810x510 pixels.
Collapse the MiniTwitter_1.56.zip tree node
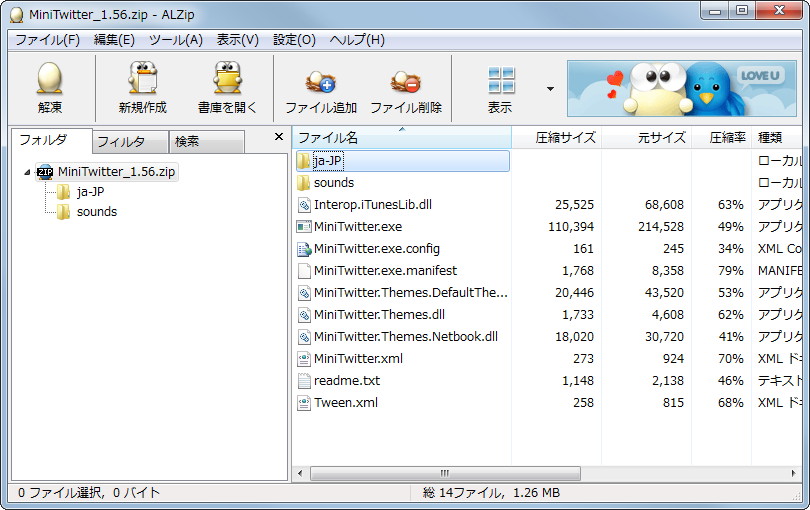[27, 172]
